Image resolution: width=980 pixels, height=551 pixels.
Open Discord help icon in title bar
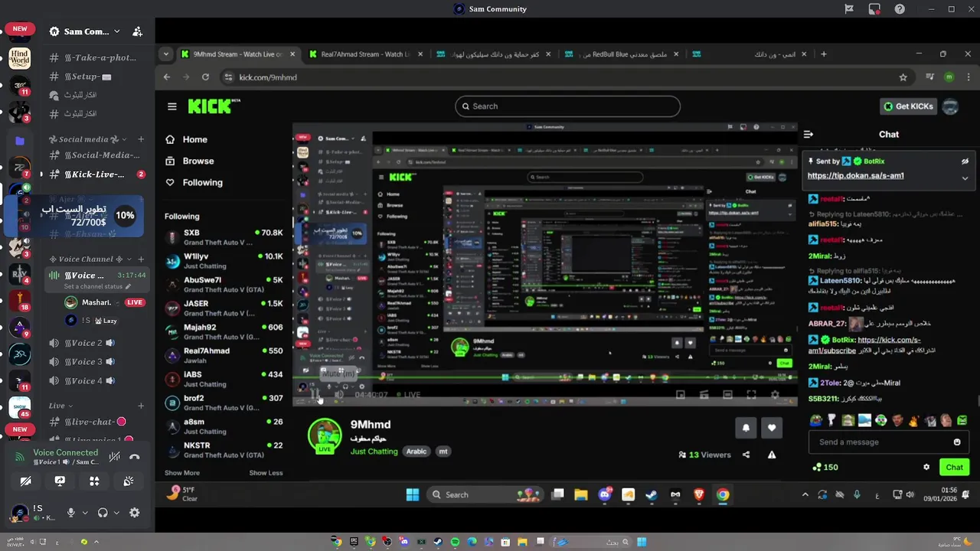(900, 9)
